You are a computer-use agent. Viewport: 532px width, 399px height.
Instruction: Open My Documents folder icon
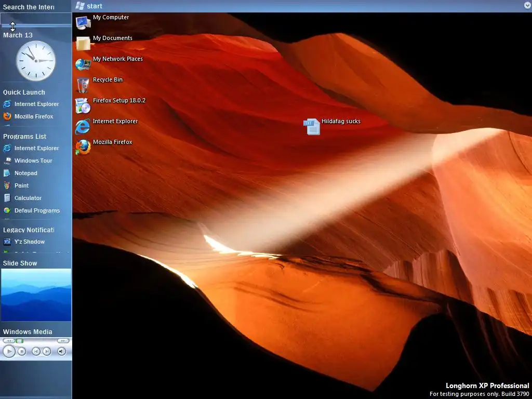[x=83, y=43]
